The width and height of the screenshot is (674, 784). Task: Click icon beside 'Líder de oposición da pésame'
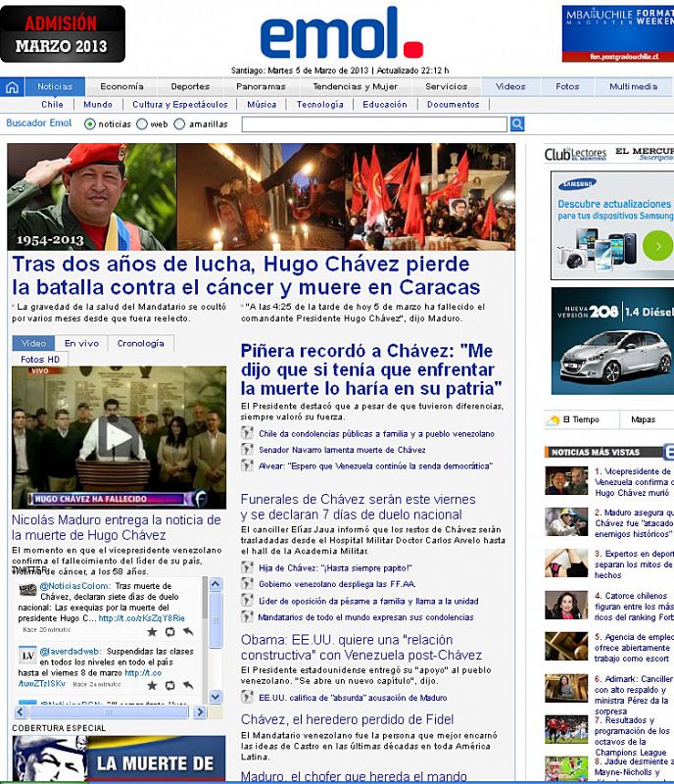click(x=247, y=600)
